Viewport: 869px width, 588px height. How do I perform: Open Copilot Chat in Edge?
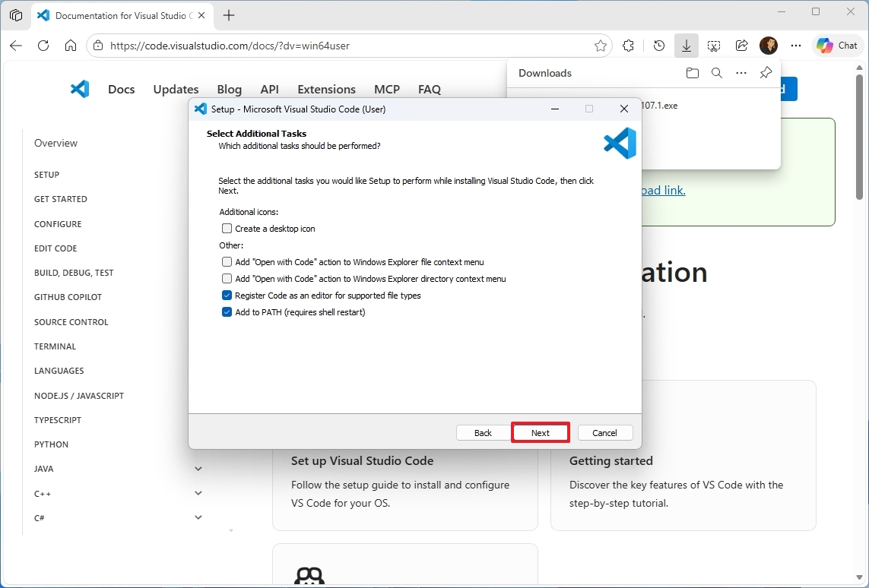click(837, 46)
